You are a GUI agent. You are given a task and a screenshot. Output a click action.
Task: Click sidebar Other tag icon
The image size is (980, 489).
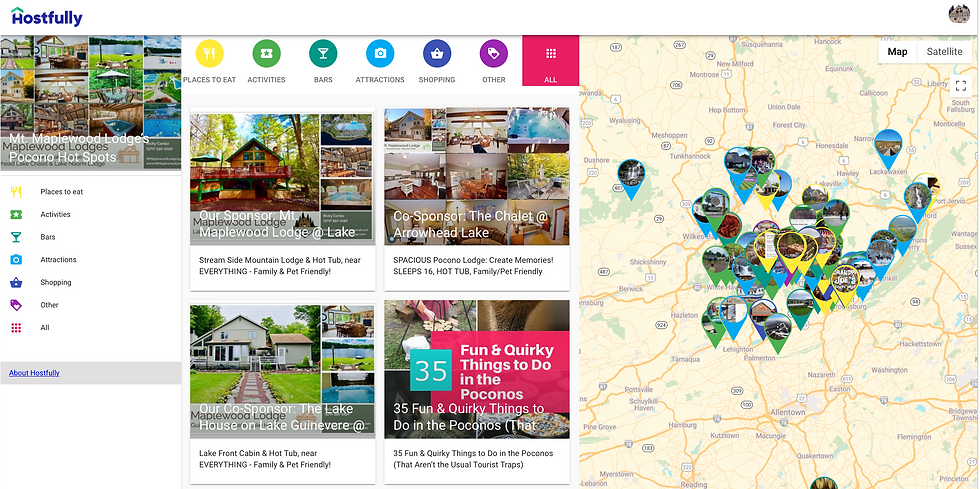coord(16,305)
